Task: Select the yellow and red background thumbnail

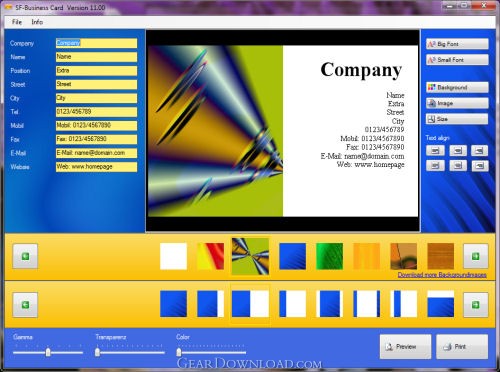Action: point(210,256)
